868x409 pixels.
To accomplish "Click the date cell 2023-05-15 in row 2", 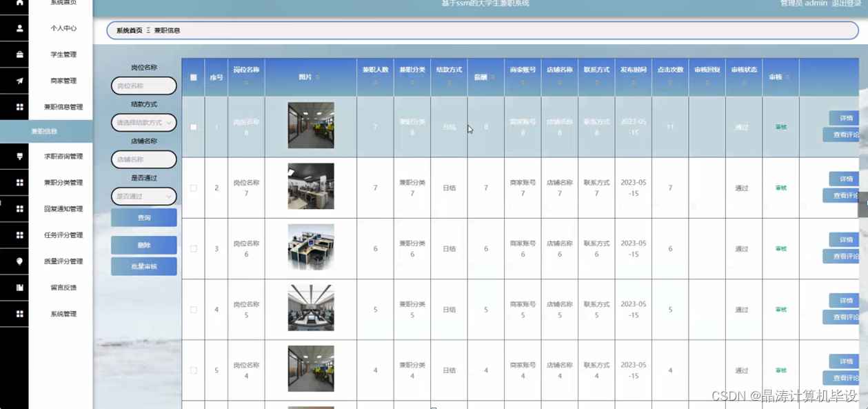I will [634, 188].
